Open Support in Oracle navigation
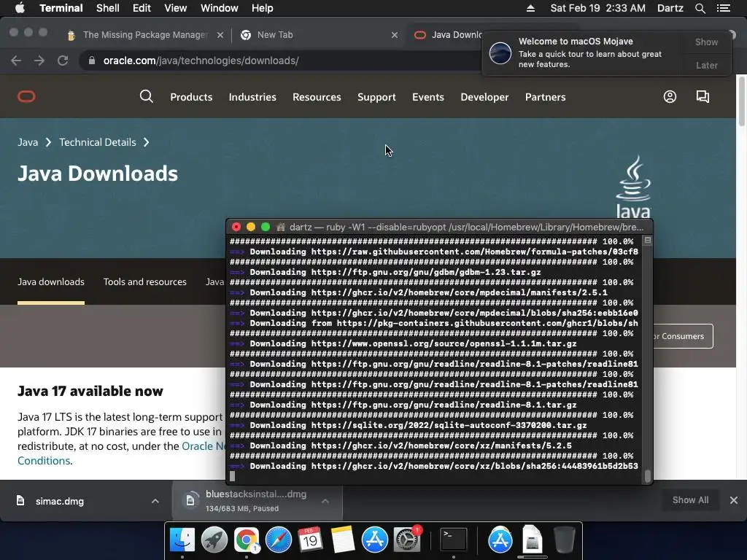The width and height of the screenshot is (747, 560). tap(376, 97)
